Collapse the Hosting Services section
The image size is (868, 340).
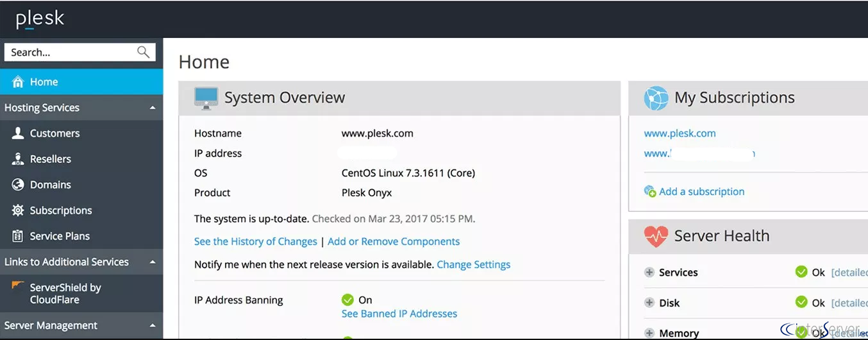(x=153, y=108)
